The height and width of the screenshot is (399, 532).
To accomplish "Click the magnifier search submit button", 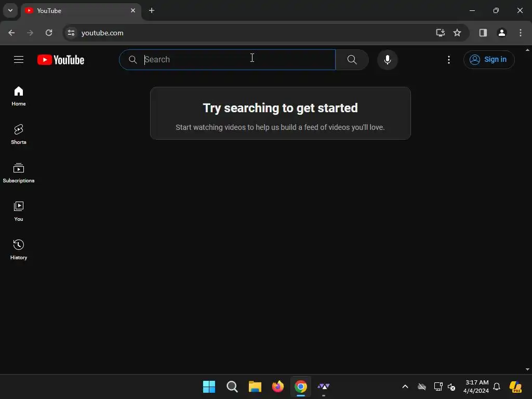I will (x=352, y=60).
